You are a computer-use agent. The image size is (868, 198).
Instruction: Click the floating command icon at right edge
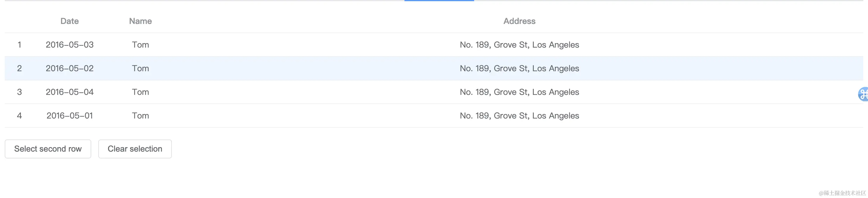(863, 94)
